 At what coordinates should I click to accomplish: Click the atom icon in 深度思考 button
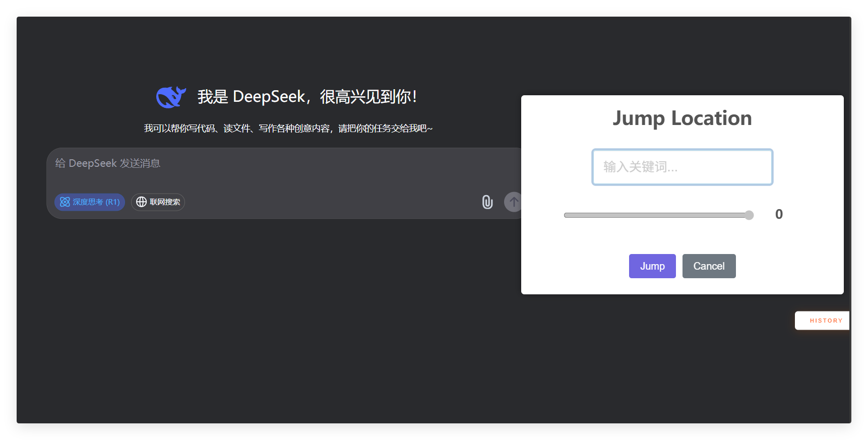tap(65, 202)
